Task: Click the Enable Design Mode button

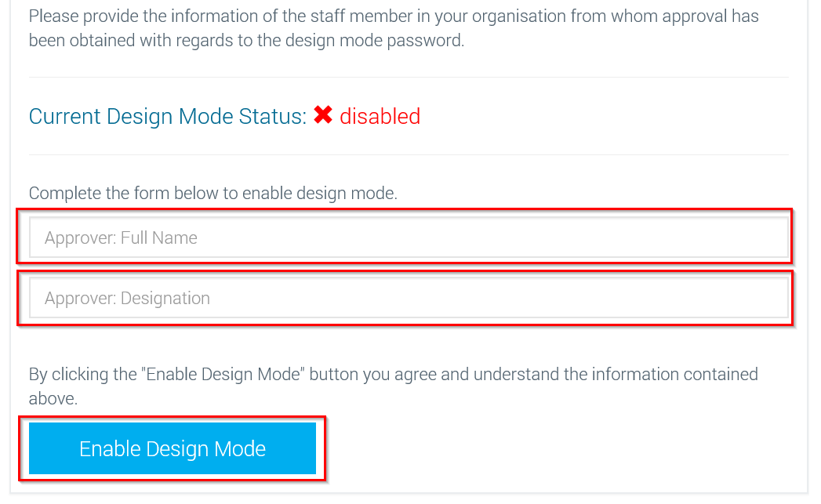Action: (x=173, y=448)
